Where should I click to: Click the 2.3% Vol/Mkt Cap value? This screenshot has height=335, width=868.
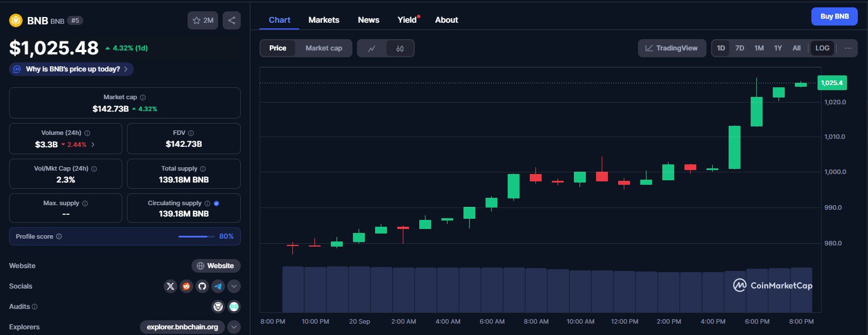[x=66, y=180]
